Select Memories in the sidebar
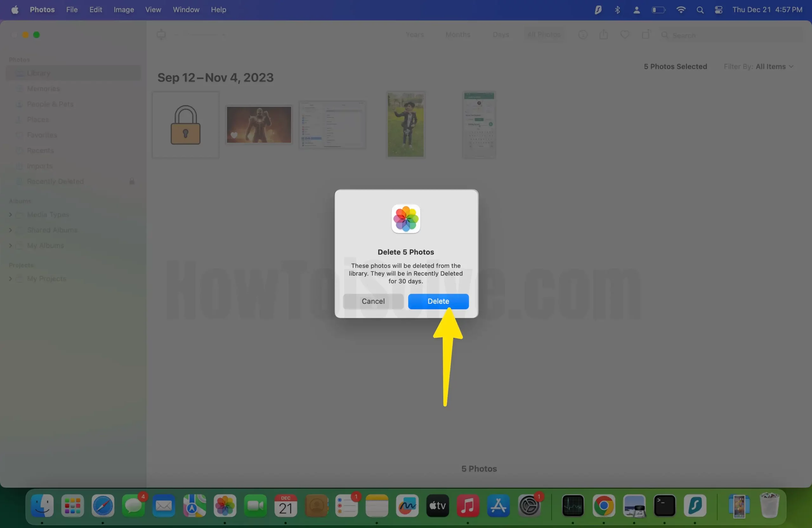The width and height of the screenshot is (812, 528). click(x=73, y=88)
